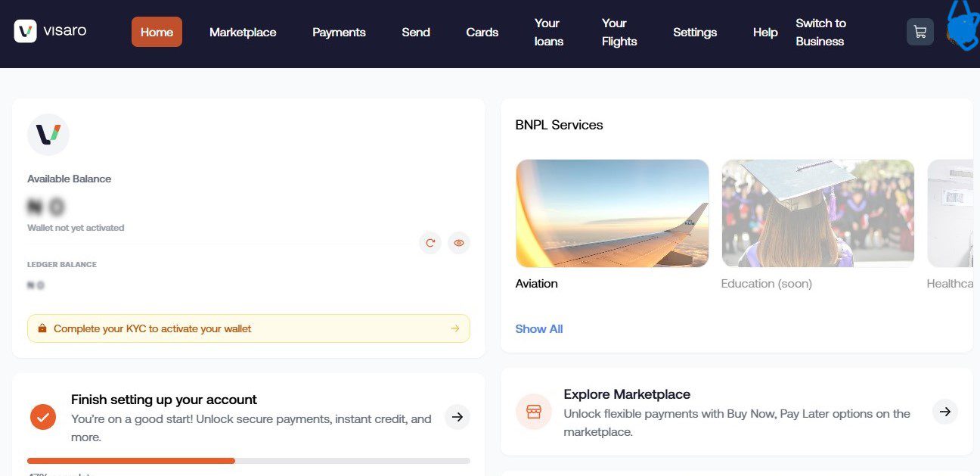This screenshot has height=476, width=980.
Task: Click the orange checkmark setup icon
Action: click(43, 416)
